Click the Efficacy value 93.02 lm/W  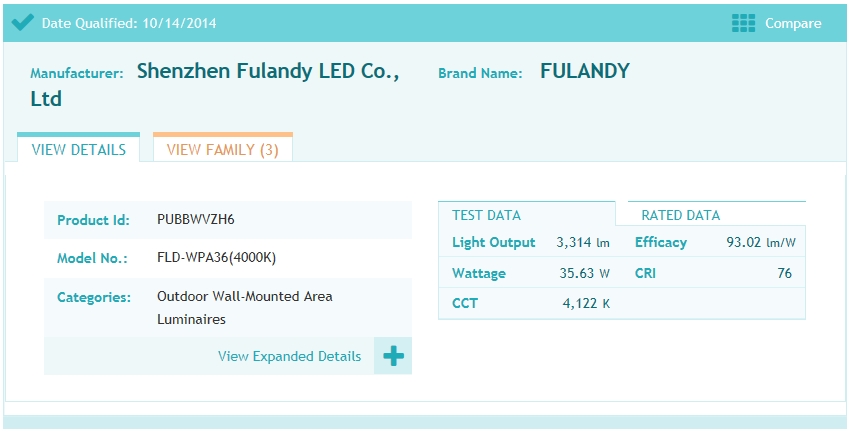pyautogui.click(x=761, y=242)
